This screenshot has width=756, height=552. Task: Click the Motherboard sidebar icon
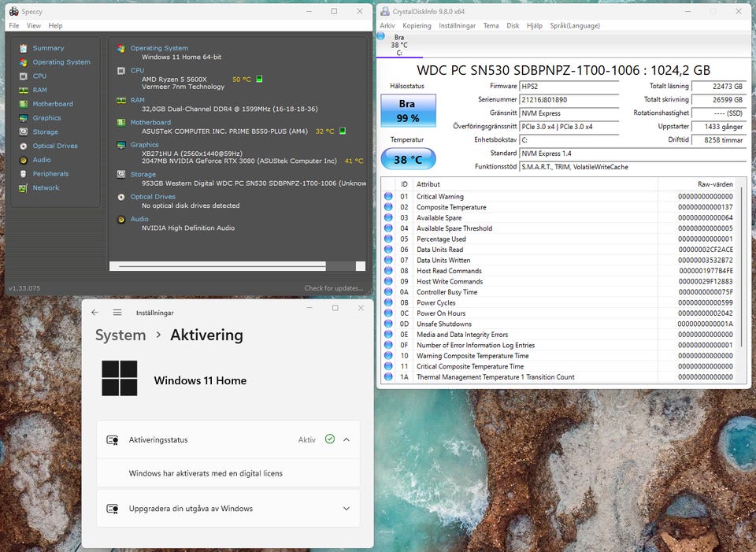(x=24, y=104)
